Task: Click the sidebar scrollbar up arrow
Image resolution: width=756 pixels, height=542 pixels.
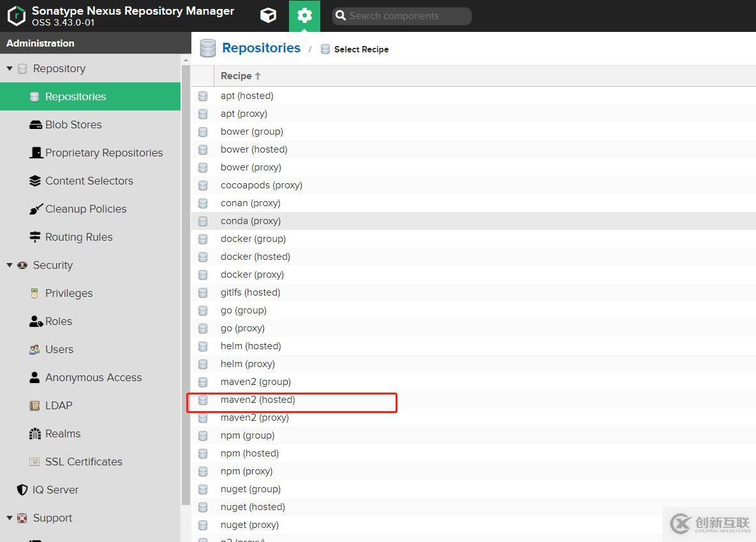Action: tap(186, 60)
